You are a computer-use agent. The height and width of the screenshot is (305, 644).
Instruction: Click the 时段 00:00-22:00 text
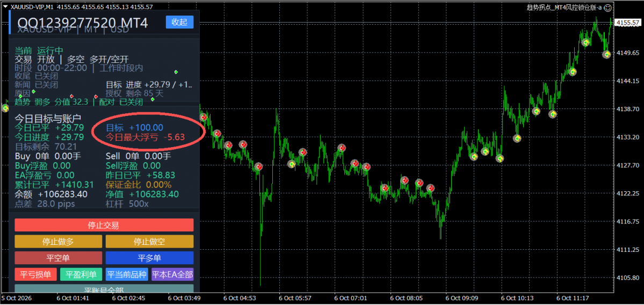(x=51, y=68)
